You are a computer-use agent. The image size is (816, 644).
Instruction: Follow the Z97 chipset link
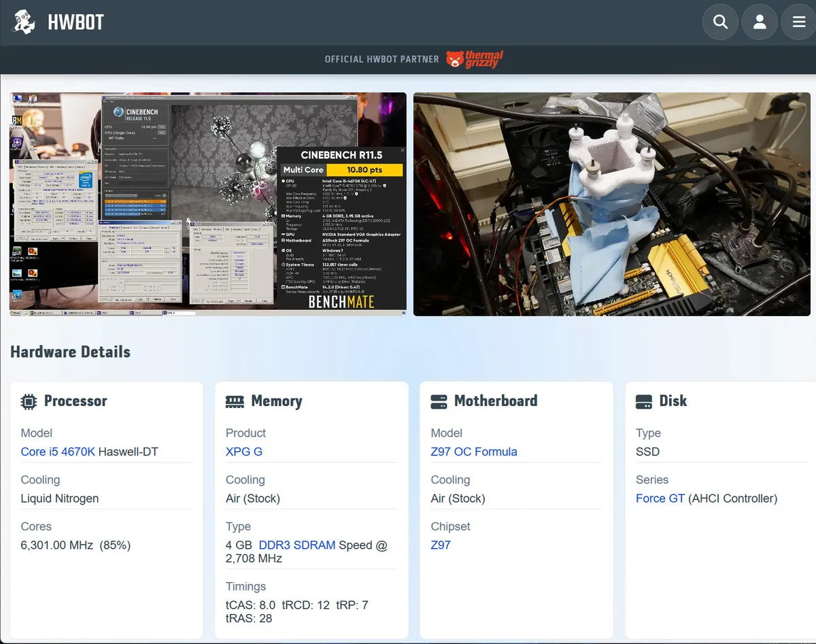click(x=441, y=545)
